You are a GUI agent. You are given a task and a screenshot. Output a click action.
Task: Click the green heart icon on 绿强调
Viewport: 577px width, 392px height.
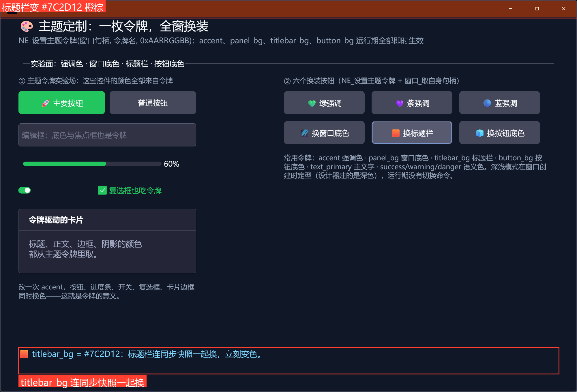[x=312, y=103]
